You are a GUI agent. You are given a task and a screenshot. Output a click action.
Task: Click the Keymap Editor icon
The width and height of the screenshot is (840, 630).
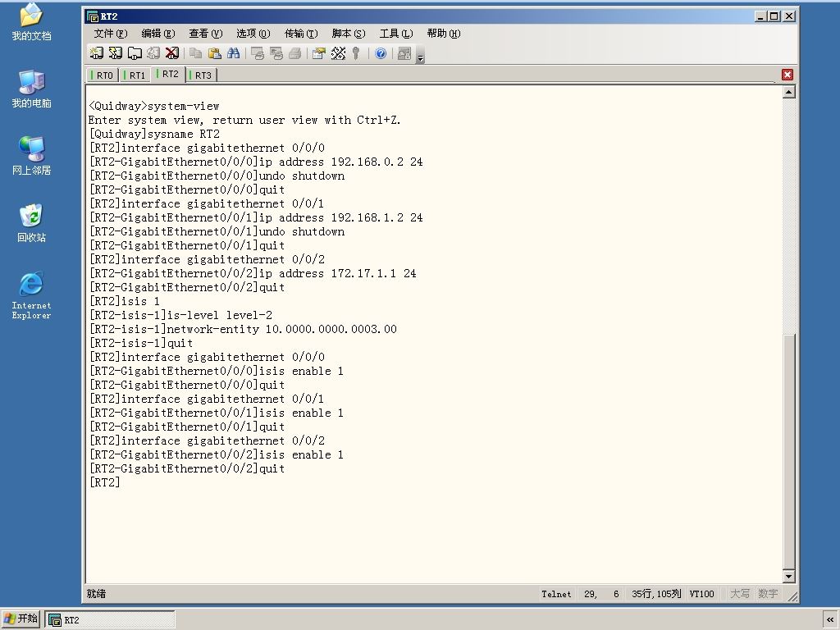338,53
